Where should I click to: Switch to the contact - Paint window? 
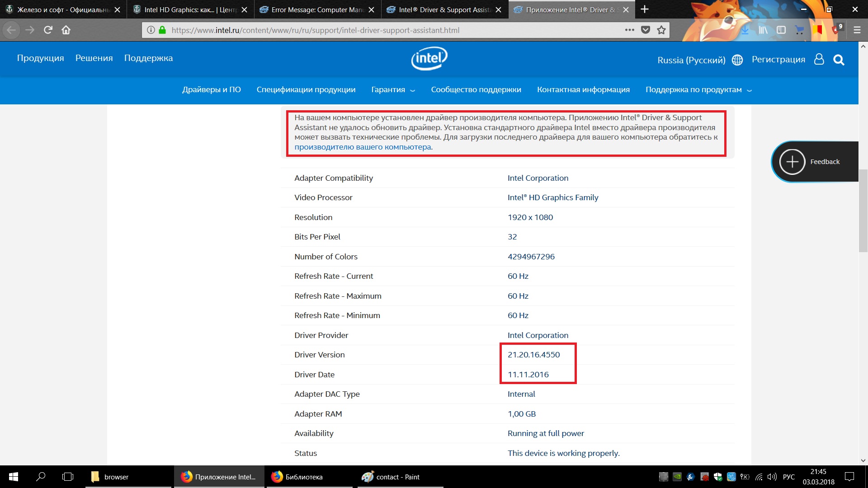pyautogui.click(x=400, y=477)
